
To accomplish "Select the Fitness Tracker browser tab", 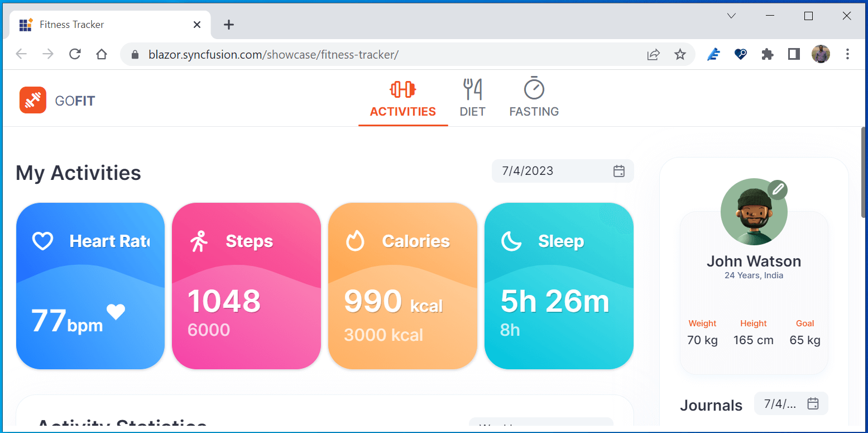I will (111, 25).
